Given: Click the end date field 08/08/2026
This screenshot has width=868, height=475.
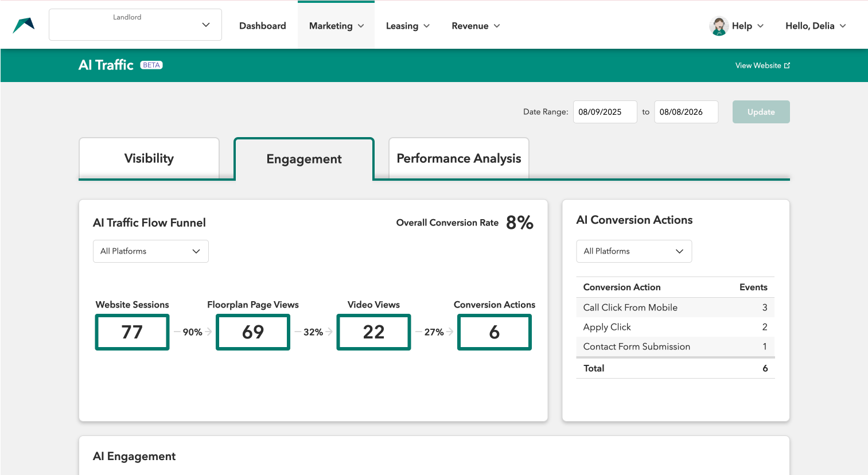Looking at the screenshot, I should [x=686, y=112].
